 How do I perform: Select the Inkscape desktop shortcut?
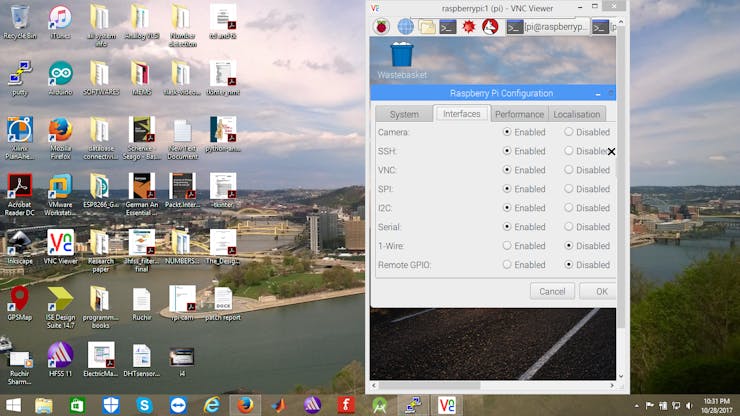pos(19,247)
